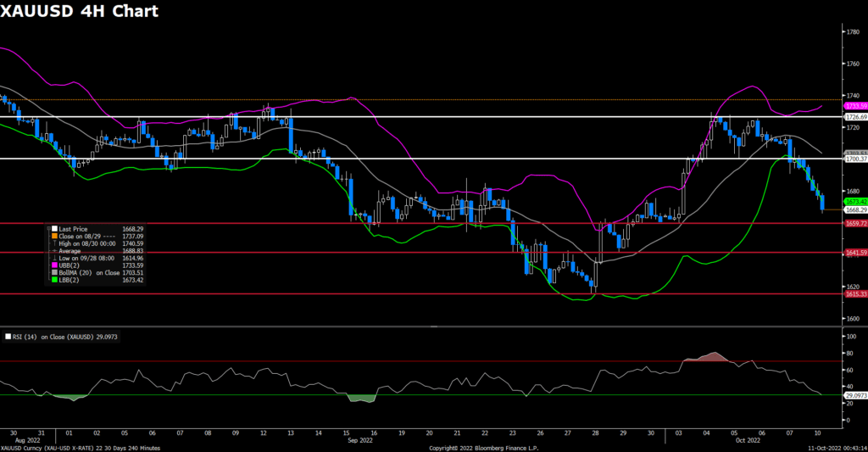Click the 'Sep 2022' time axis label
This screenshot has width=868, height=452.
[360, 440]
